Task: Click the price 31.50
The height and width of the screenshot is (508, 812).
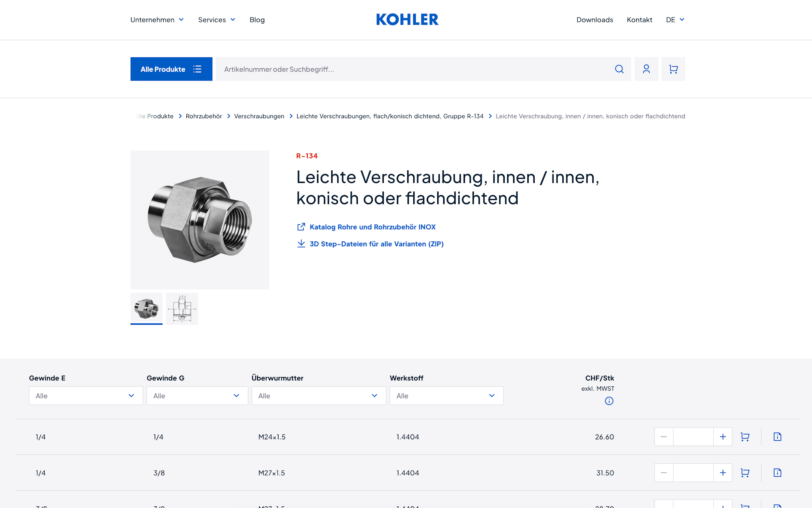Action: point(605,473)
